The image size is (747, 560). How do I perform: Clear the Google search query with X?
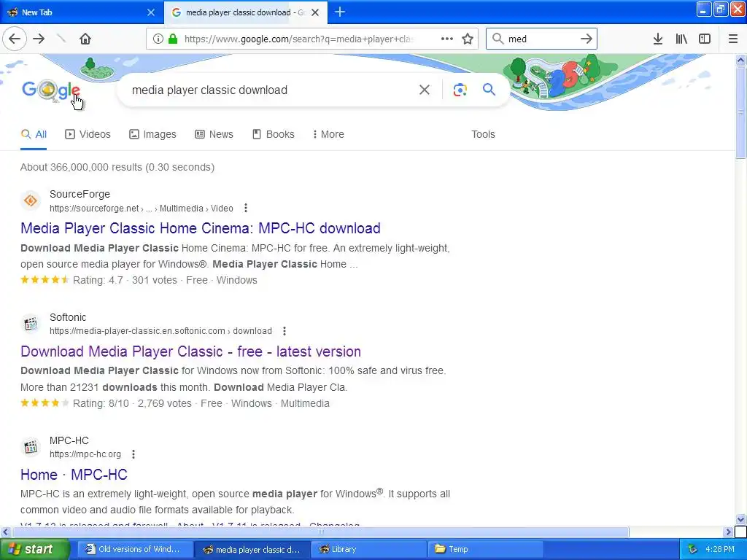(424, 90)
